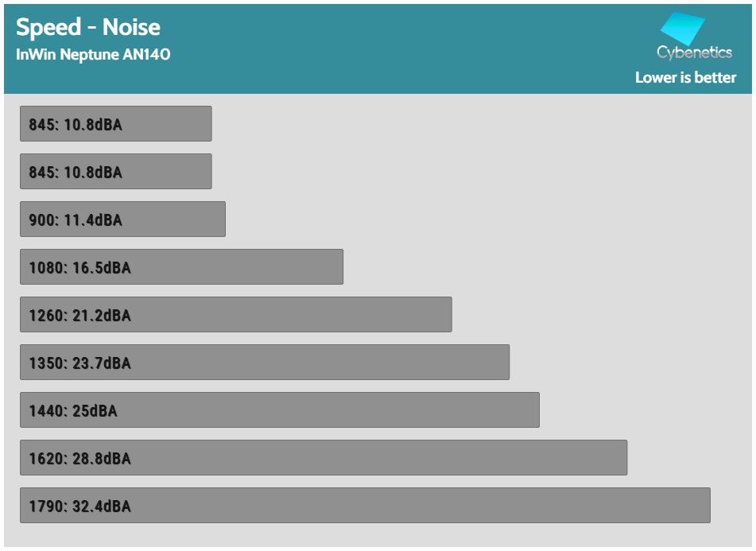Select the topmost 845: 10.8dBA bar
Image resolution: width=756 pixels, height=551 pixels.
(x=115, y=124)
